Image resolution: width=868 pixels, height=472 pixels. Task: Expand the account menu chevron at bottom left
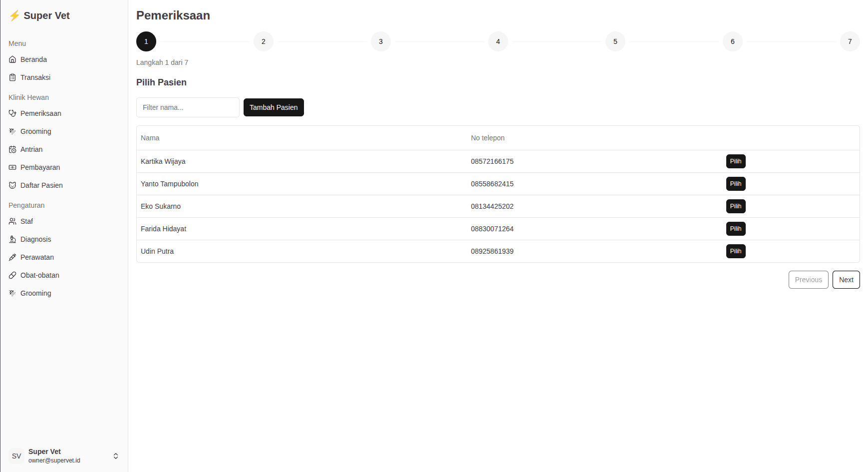pyautogui.click(x=116, y=456)
